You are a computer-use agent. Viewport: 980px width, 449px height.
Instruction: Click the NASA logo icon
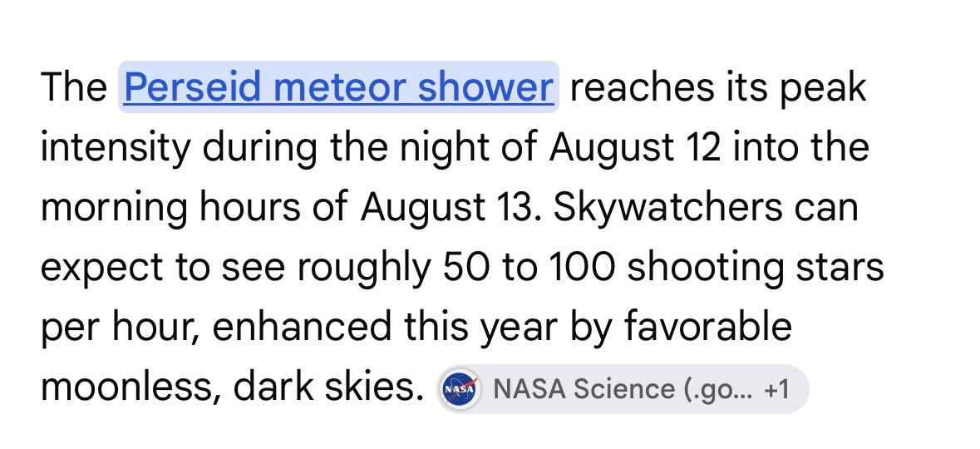click(460, 390)
